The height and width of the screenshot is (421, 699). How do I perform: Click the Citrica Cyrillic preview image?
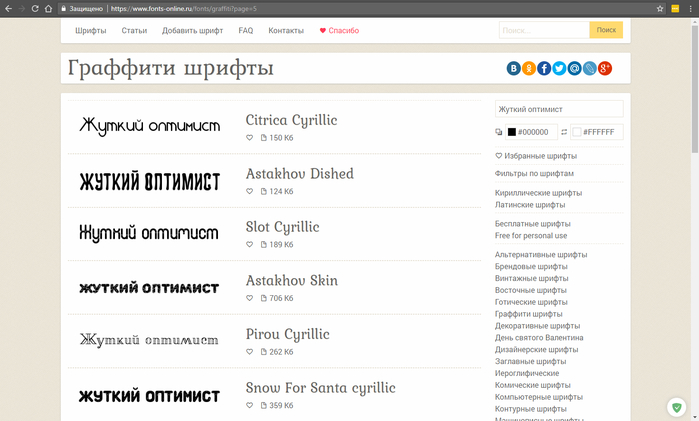tap(150, 126)
